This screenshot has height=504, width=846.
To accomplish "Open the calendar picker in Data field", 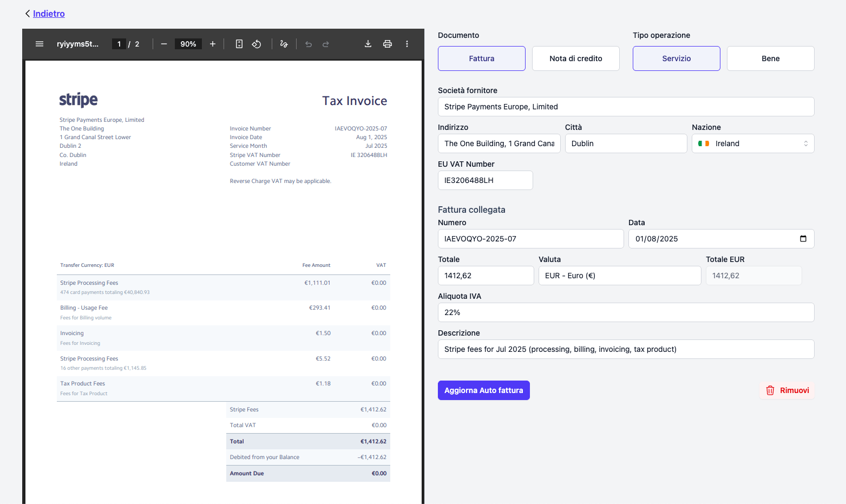I will 803,239.
